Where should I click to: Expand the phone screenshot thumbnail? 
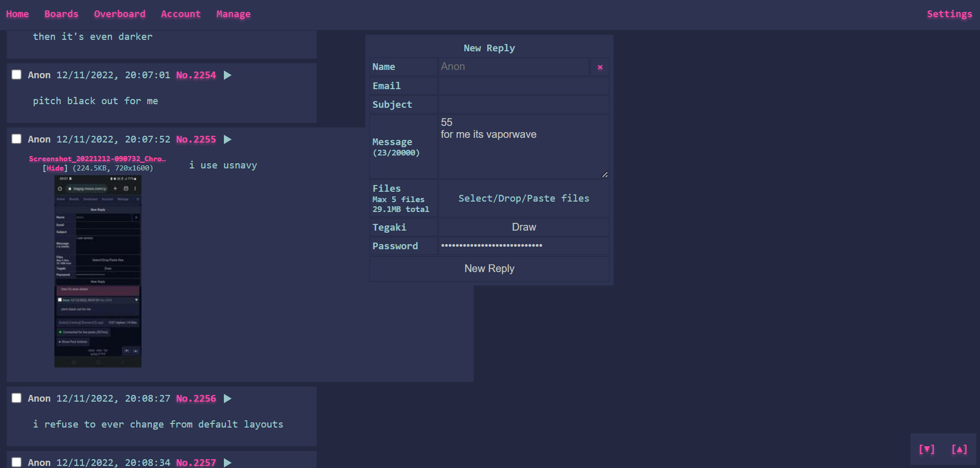98,271
